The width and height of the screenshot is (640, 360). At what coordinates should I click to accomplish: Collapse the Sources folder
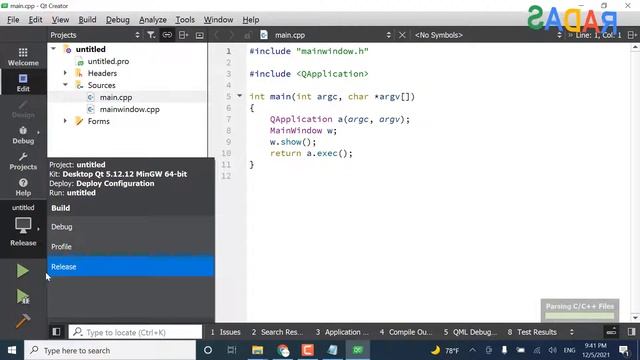[65, 85]
